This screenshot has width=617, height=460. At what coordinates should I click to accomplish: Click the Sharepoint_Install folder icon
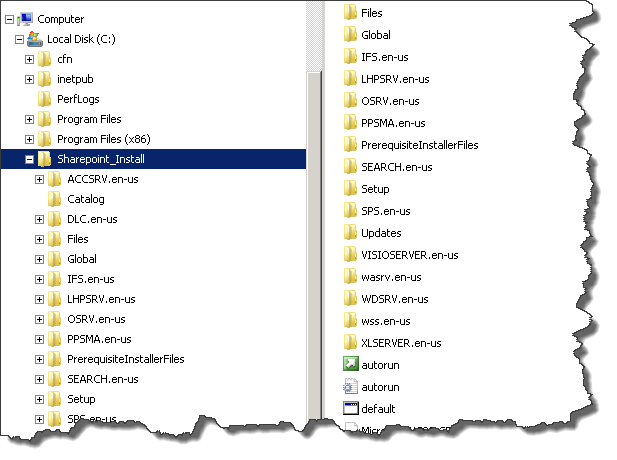(45, 159)
